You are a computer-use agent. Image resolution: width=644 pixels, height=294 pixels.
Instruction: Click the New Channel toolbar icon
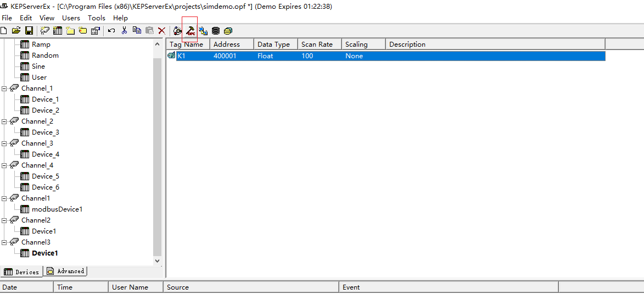coord(45,30)
